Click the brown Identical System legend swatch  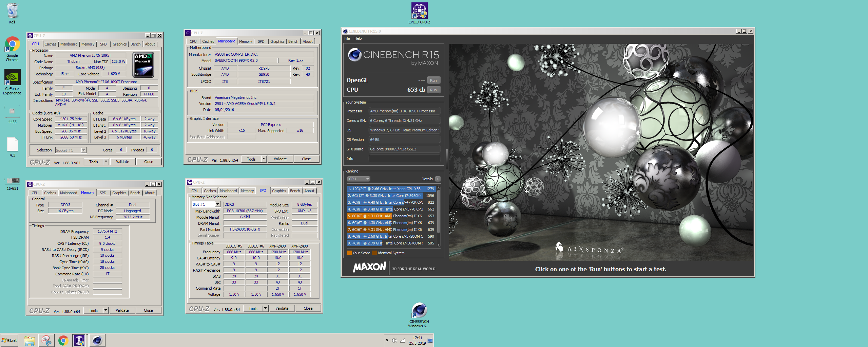[374, 253]
